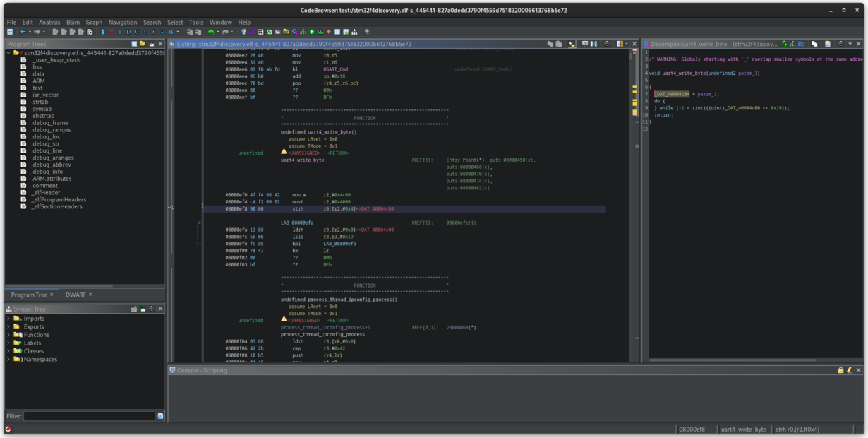Click the copy icon in the Listing toolbar
This screenshot has width=868, height=438.
550,44
